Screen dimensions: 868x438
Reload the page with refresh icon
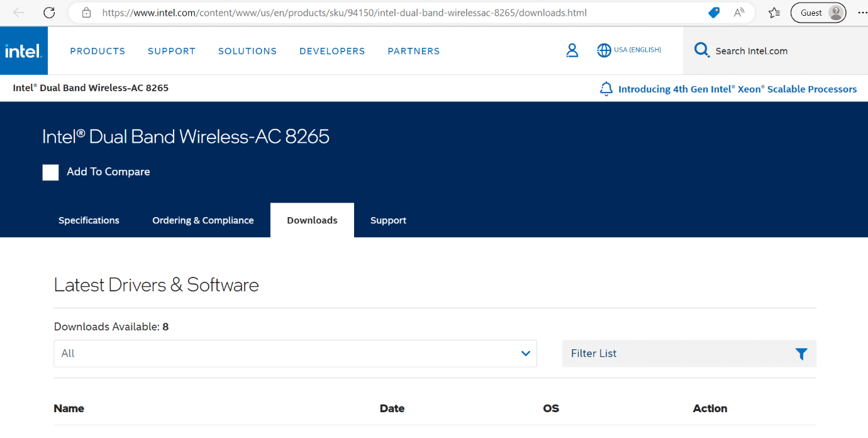point(49,13)
